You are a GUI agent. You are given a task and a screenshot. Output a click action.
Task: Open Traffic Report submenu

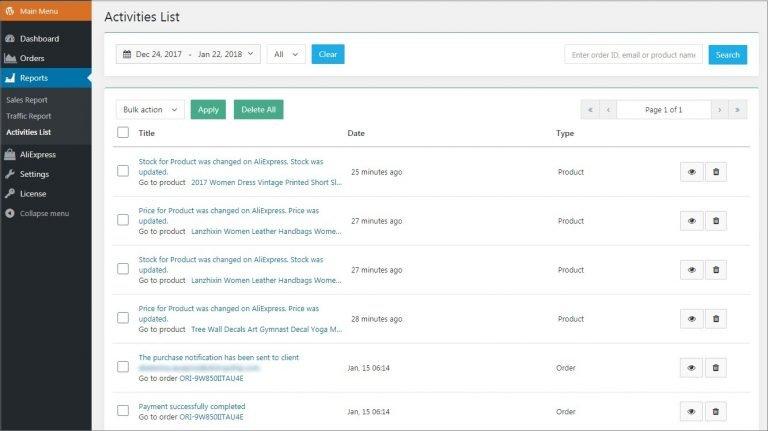[28, 116]
